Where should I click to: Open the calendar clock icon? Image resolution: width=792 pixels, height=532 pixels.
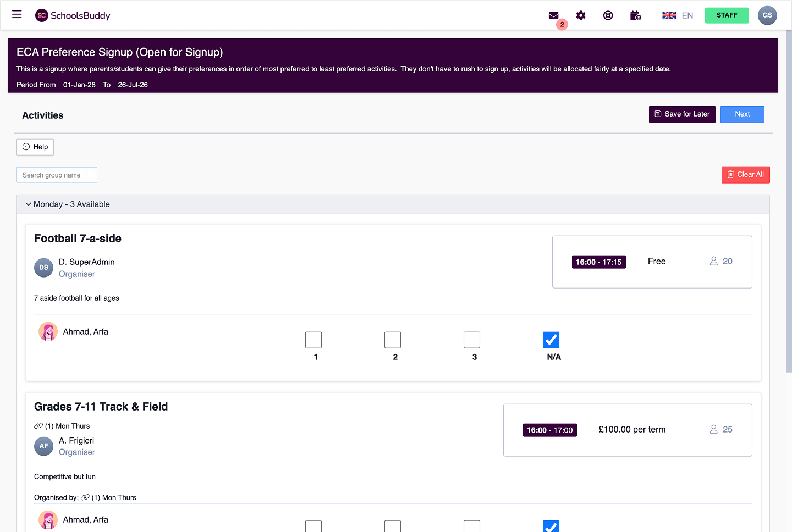point(635,15)
